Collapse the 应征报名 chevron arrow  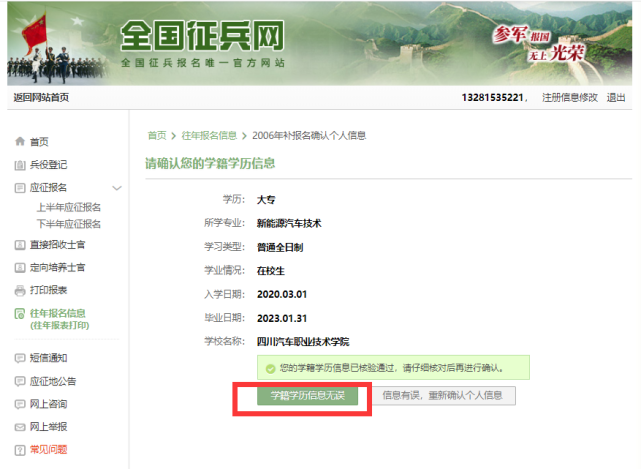(117, 188)
